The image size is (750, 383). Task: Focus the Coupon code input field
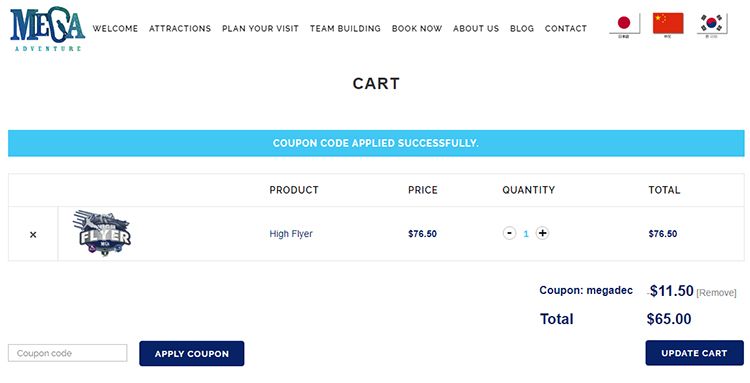[67, 353]
